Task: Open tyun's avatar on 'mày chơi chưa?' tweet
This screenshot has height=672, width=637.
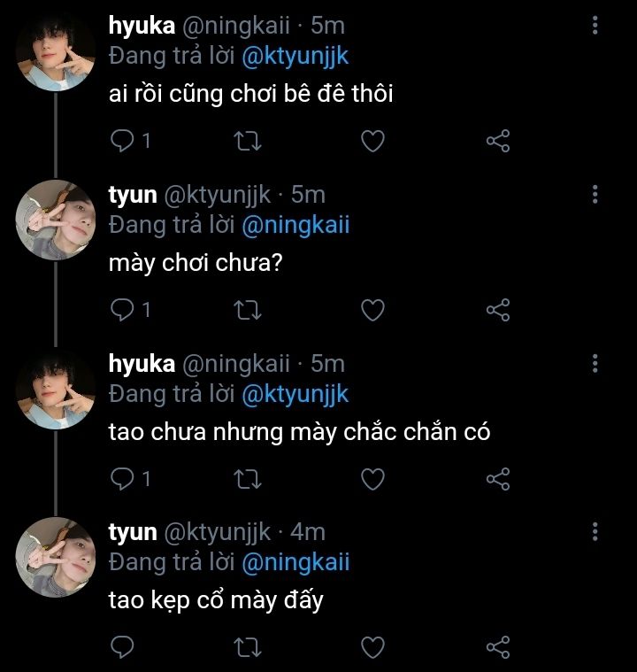Action: point(56,220)
